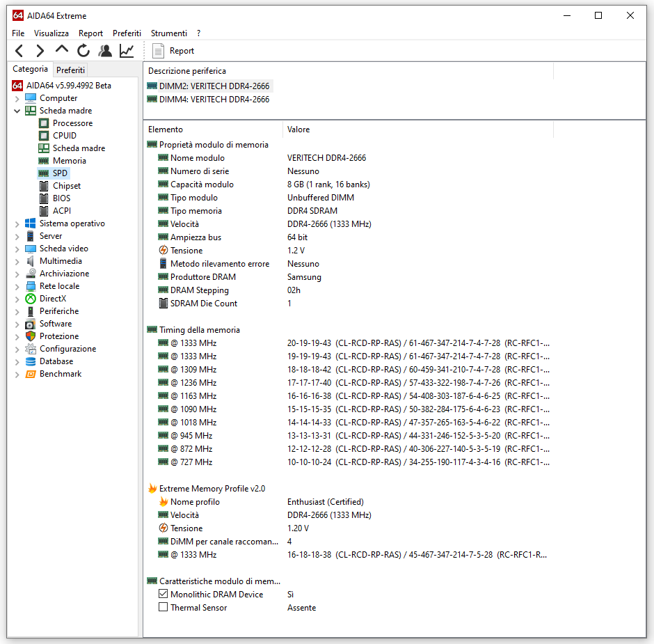The width and height of the screenshot is (654, 644).
Task: Select the SPD icon in the tree
Action: [x=43, y=173]
